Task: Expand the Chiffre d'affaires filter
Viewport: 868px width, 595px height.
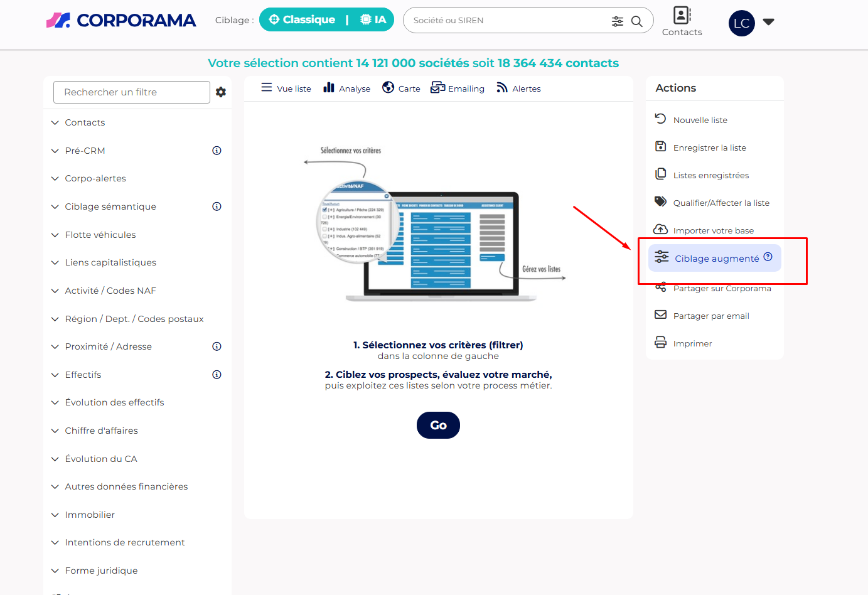Action: 101,431
